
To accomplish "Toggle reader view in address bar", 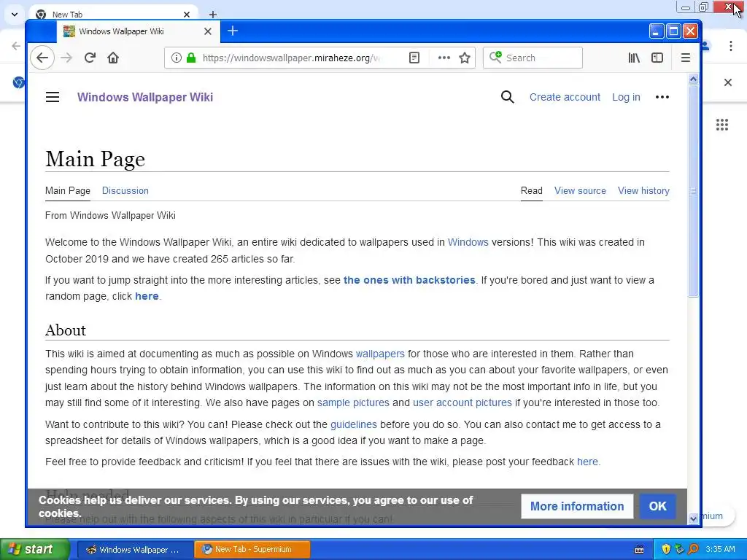I will (x=414, y=58).
